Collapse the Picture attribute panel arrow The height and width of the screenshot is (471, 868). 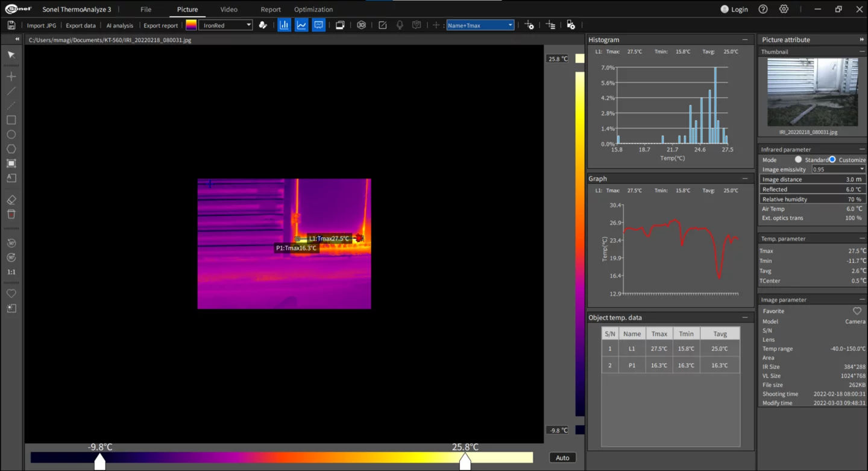861,40
